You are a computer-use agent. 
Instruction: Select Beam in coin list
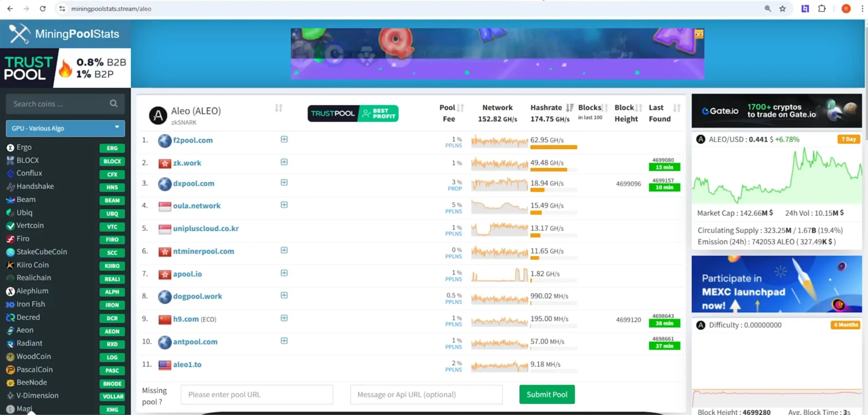(x=26, y=200)
